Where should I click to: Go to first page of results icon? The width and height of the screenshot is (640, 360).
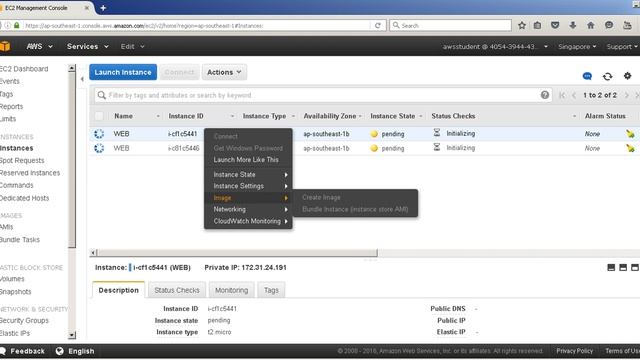pyautogui.click(x=562, y=95)
